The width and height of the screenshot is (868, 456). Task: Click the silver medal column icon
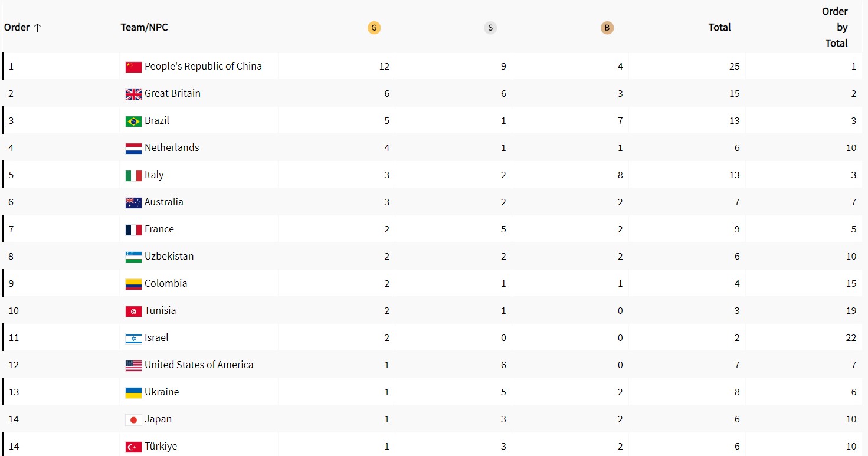(x=490, y=28)
